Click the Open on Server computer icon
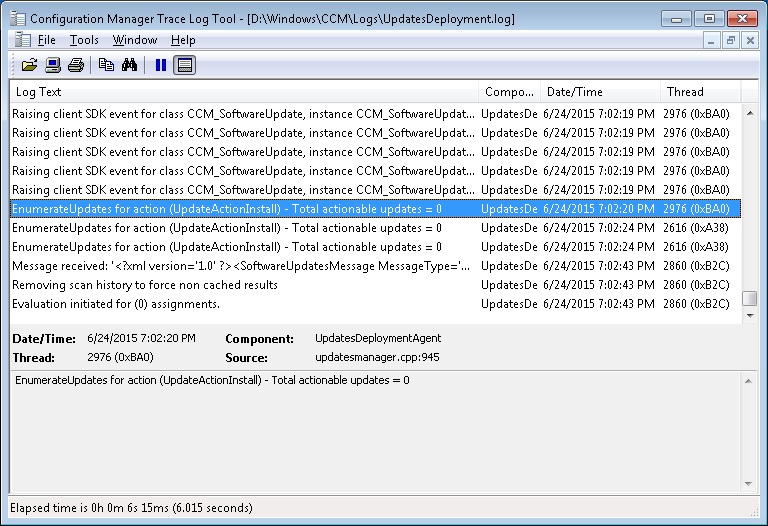The height and width of the screenshot is (526, 768). pos(53,66)
